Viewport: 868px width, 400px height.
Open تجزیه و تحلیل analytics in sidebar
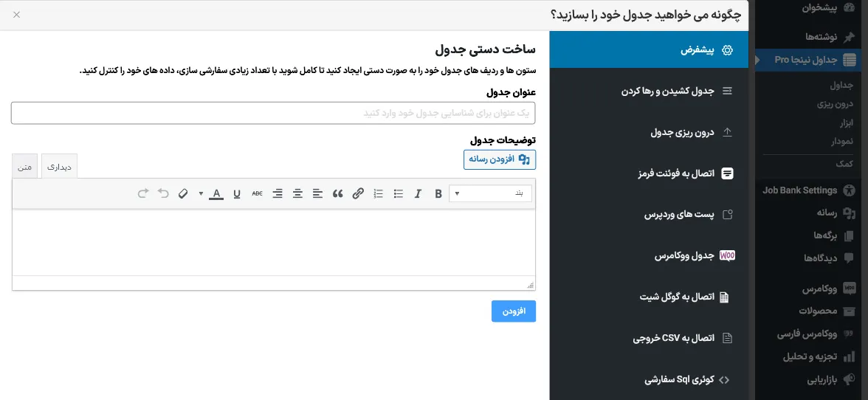(x=810, y=357)
